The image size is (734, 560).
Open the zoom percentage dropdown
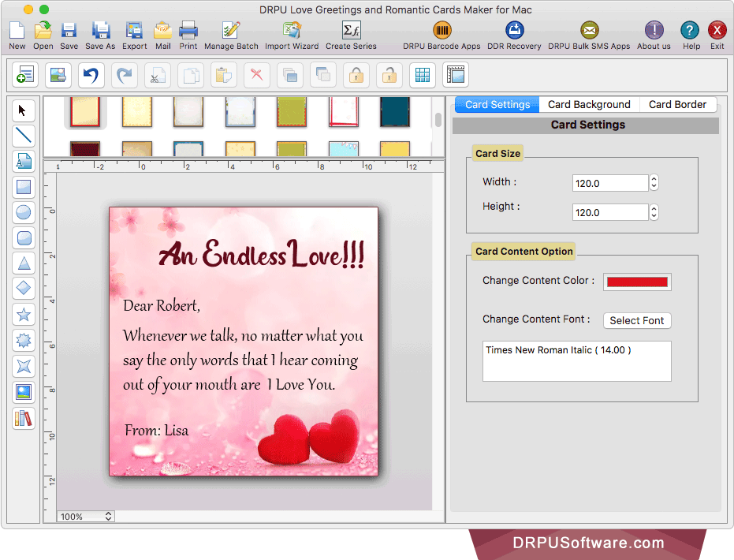coord(84,516)
